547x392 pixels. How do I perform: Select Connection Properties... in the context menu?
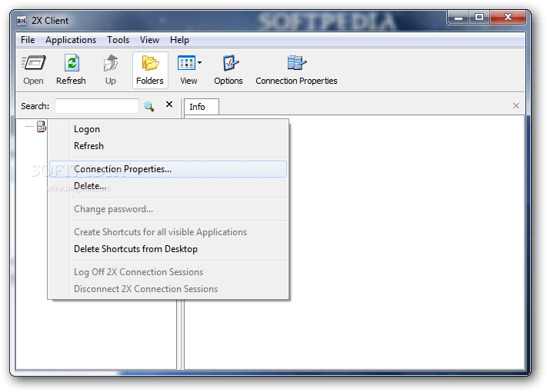tap(168, 169)
